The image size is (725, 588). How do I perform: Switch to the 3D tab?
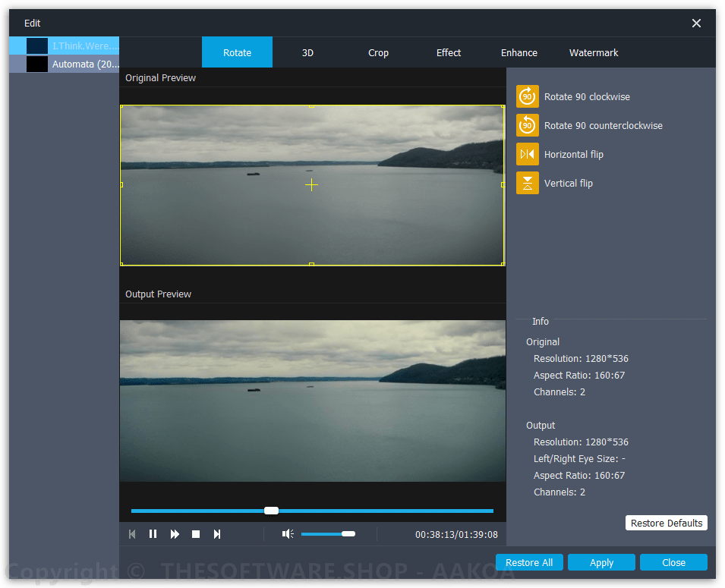click(307, 52)
